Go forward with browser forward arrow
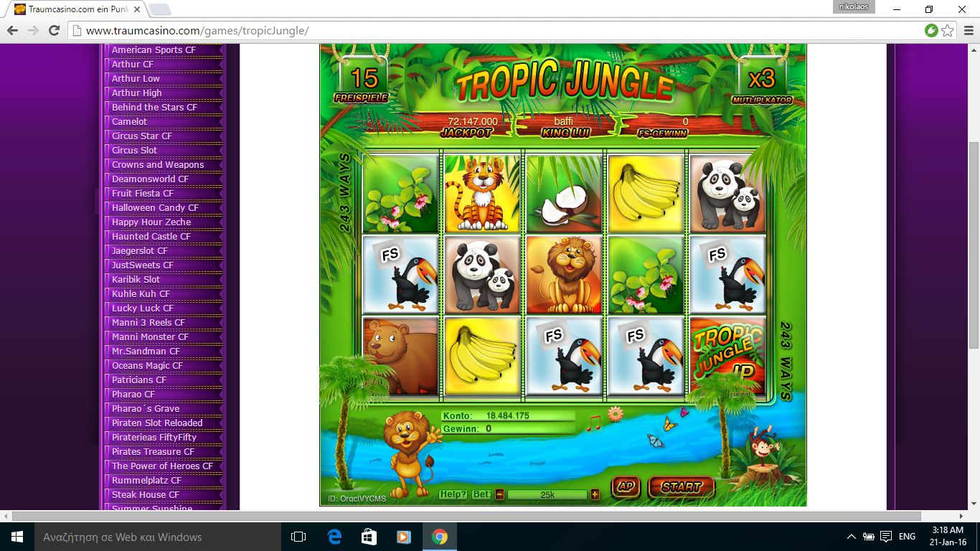980x551 pixels. [x=33, y=30]
